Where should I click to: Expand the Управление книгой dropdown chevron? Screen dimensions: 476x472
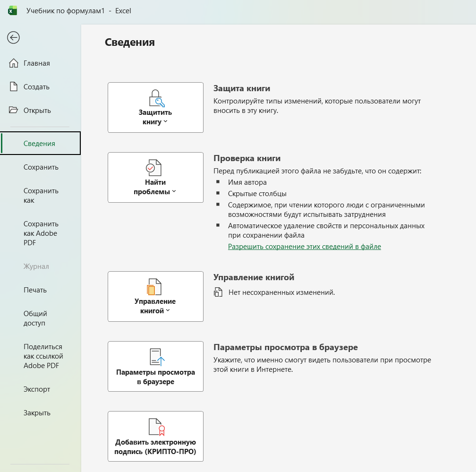168,310
